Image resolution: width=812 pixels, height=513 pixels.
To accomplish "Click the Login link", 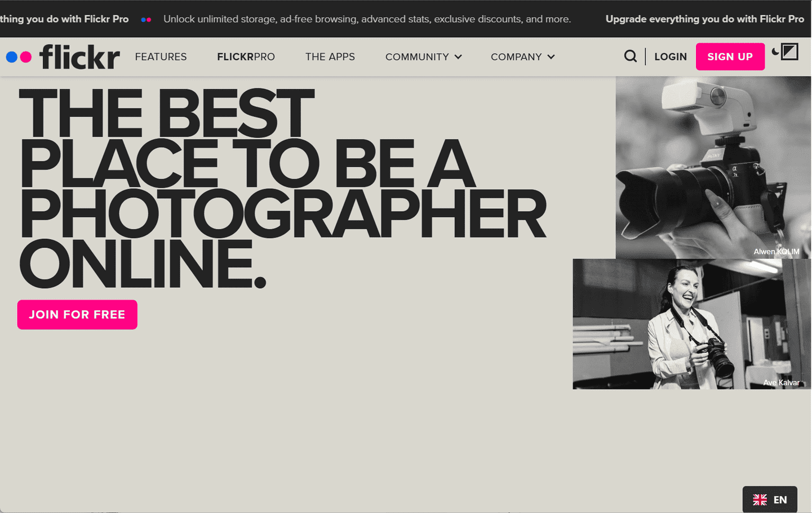I will pos(671,57).
